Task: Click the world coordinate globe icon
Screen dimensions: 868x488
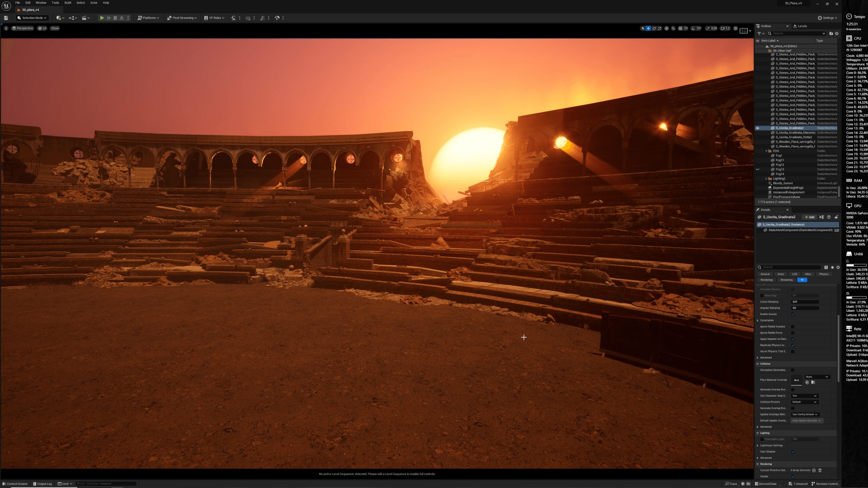Action: click(666, 28)
